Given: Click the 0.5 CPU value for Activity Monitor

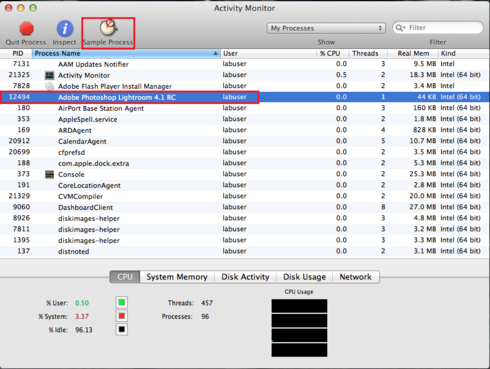Looking at the screenshot, I should pos(341,75).
